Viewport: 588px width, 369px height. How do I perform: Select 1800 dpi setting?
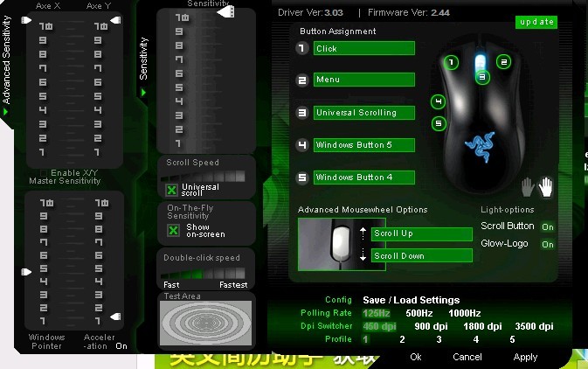482,326
